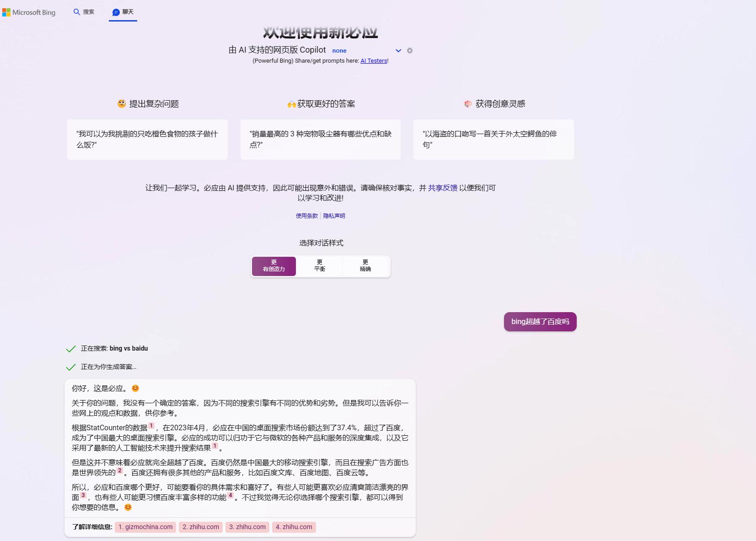756x541 pixels.
Task: Open the none prompt selector
Action: tap(340, 50)
